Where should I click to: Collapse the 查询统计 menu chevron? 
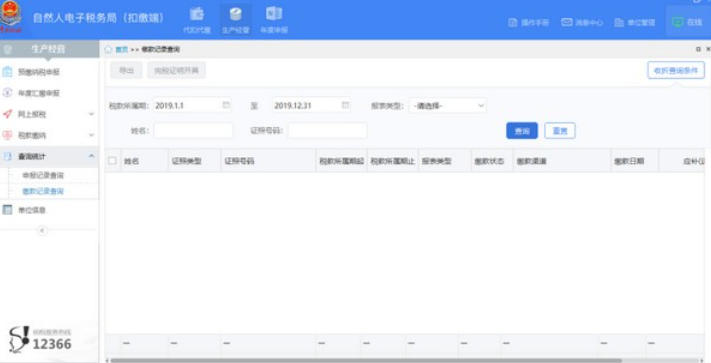[91, 156]
